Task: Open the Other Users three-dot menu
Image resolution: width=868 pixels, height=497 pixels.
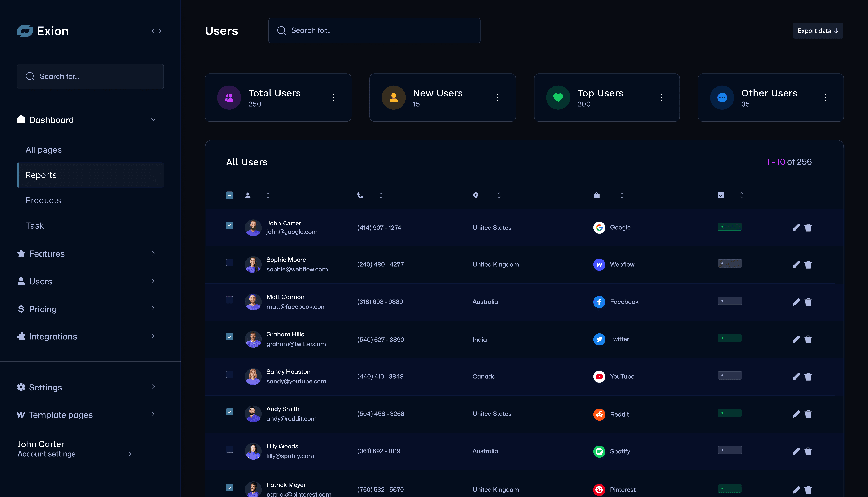Action: (x=825, y=98)
